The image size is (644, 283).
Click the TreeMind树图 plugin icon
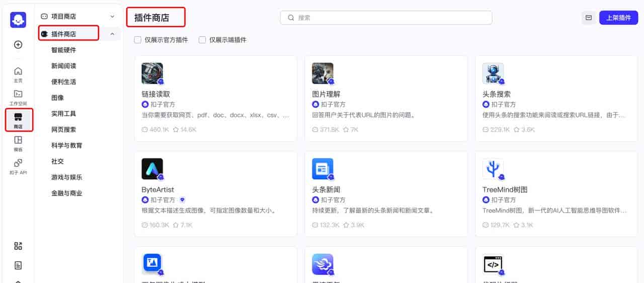(x=493, y=169)
